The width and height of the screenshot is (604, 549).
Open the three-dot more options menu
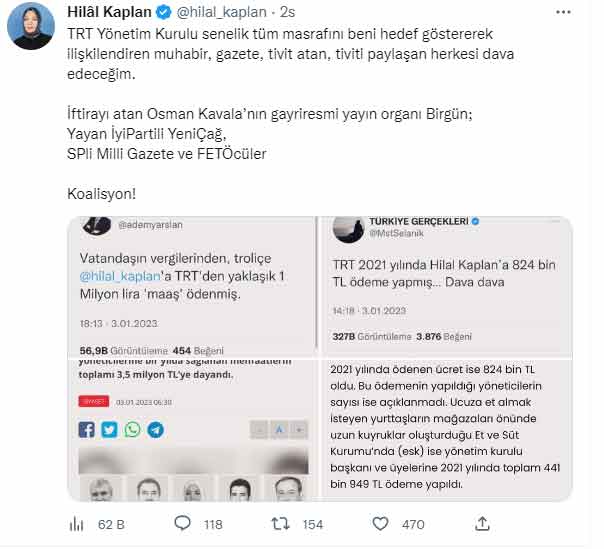coord(563,12)
